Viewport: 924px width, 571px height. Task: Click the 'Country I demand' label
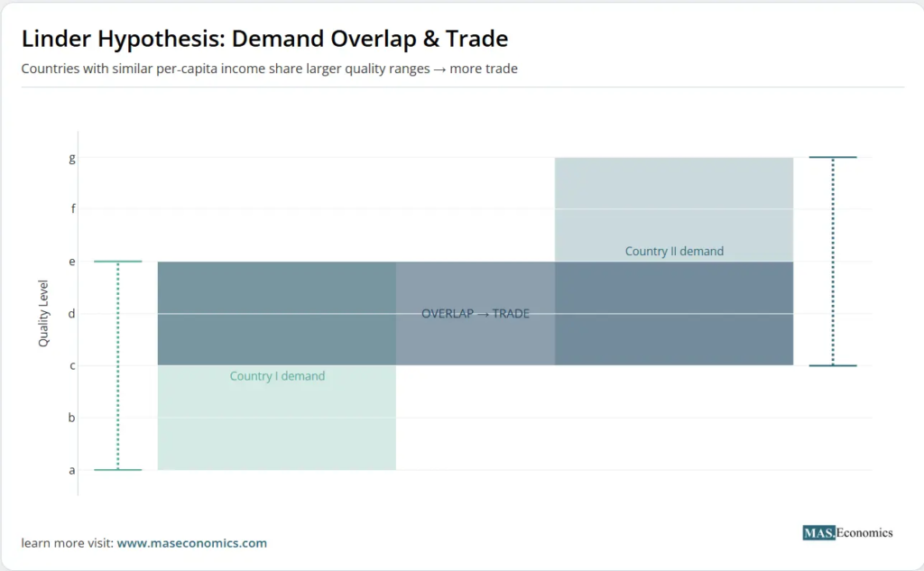[277, 376]
